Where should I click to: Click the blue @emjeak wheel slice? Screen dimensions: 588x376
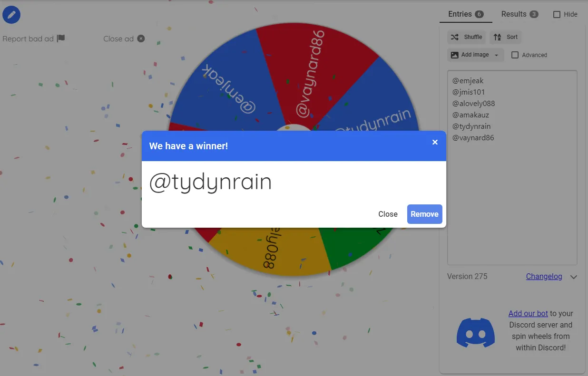(x=228, y=86)
